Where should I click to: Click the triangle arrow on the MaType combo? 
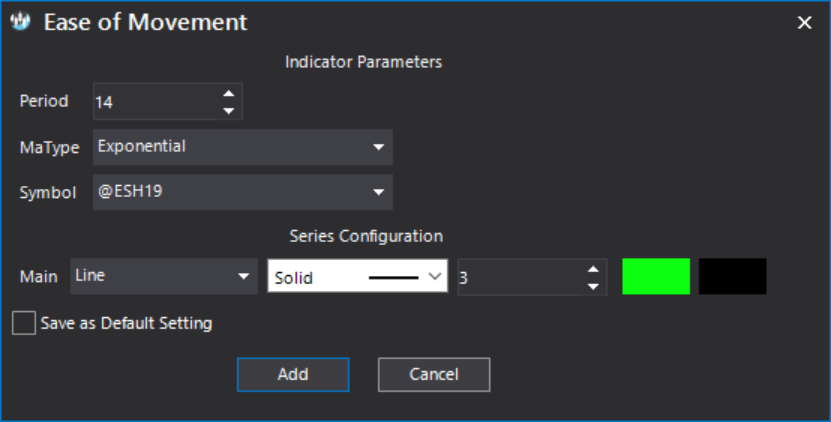click(x=378, y=147)
